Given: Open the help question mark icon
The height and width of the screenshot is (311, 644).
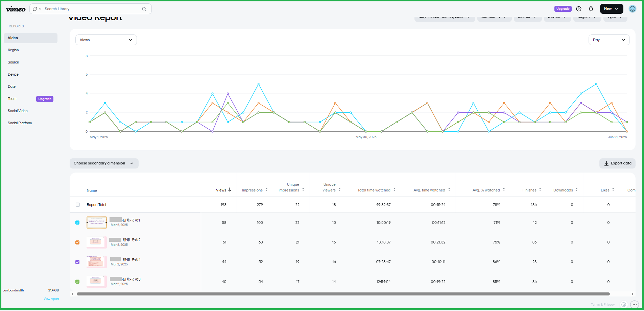Looking at the screenshot, I should pos(578,9).
